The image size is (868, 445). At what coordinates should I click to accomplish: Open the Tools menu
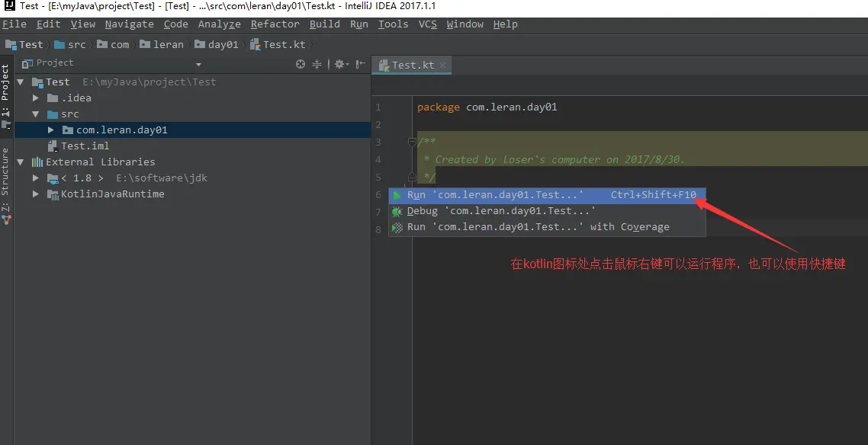pos(393,24)
